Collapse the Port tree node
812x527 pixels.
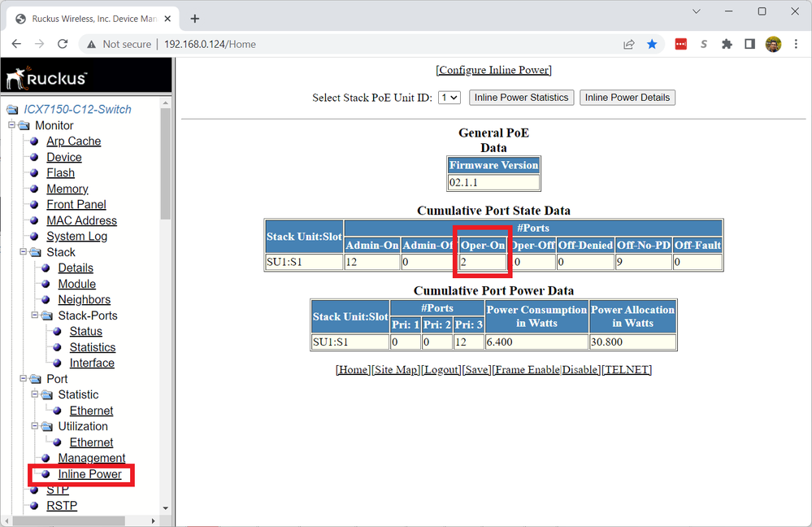point(12,379)
